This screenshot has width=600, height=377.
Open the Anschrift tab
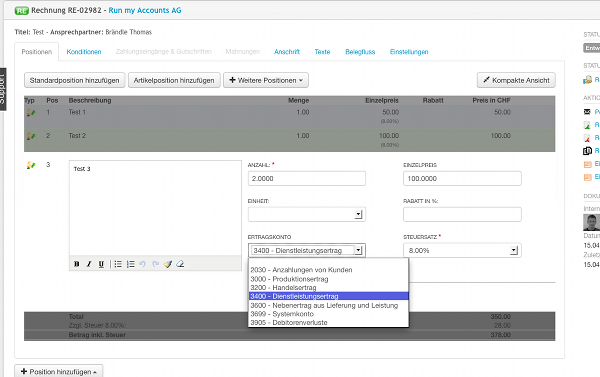[x=287, y=52]
